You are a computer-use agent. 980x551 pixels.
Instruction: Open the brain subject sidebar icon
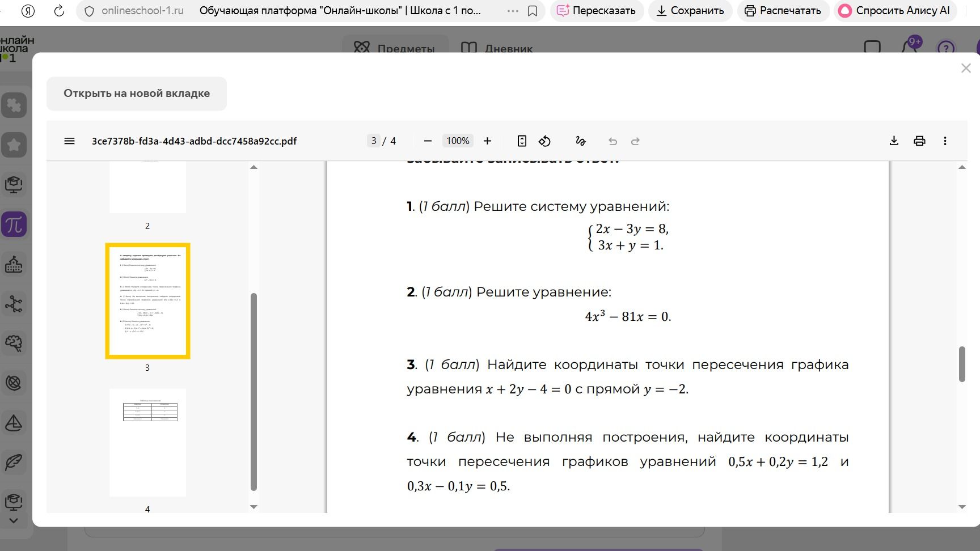(14, 343)
